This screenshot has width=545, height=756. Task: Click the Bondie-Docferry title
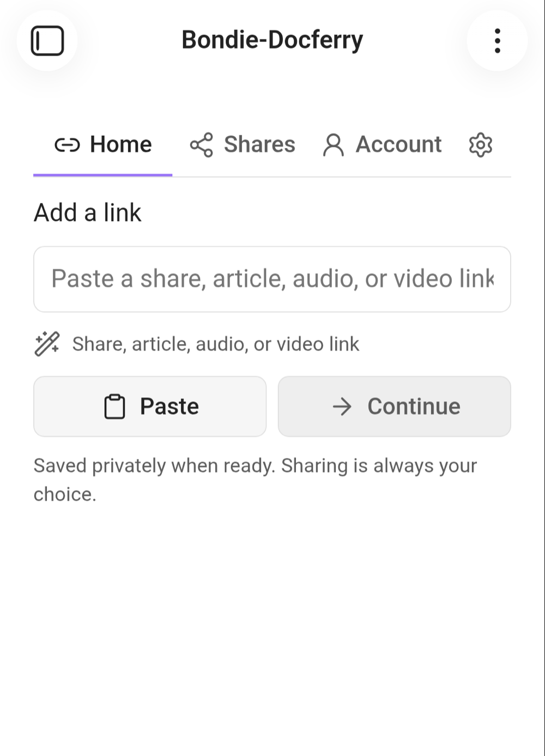click(272, 40)
